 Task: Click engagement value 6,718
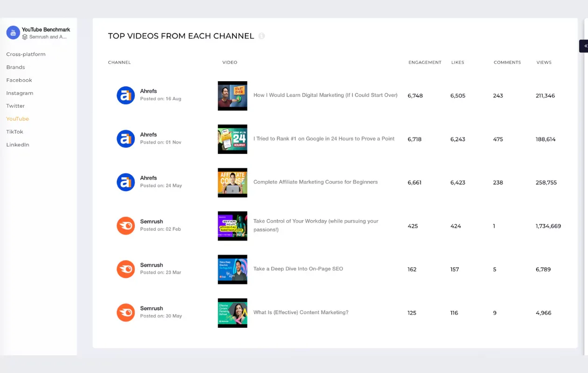pos(415,139)
